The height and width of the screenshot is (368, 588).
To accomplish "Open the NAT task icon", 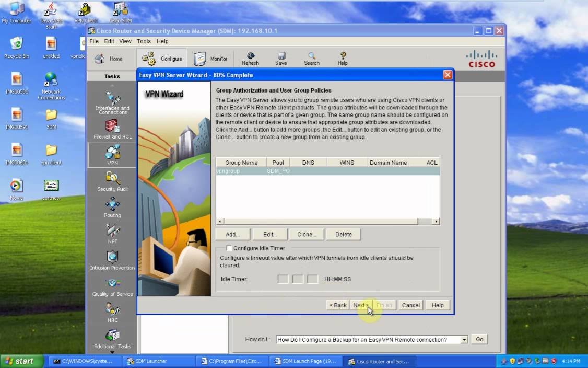I will pos(112,234).
